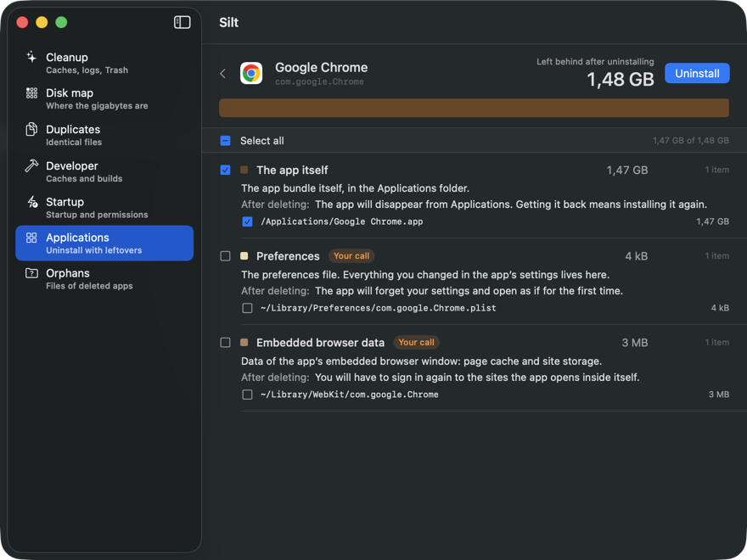
Task: Click the cream swatch beside Preferences
Action: coord(244,256)
